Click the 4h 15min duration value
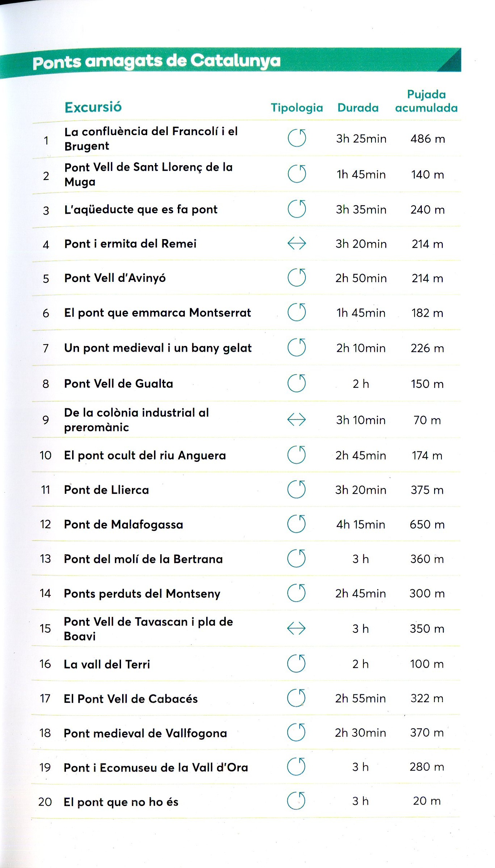 coord(361,525)
